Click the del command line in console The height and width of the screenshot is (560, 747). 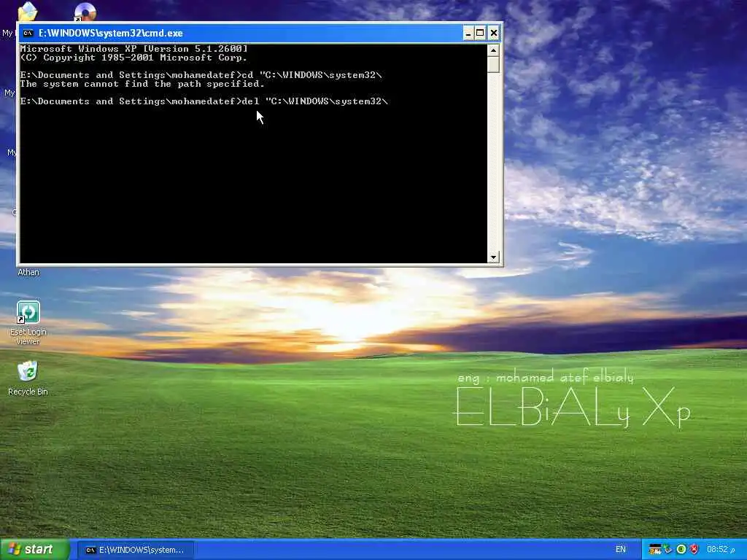tap(204, 101)
